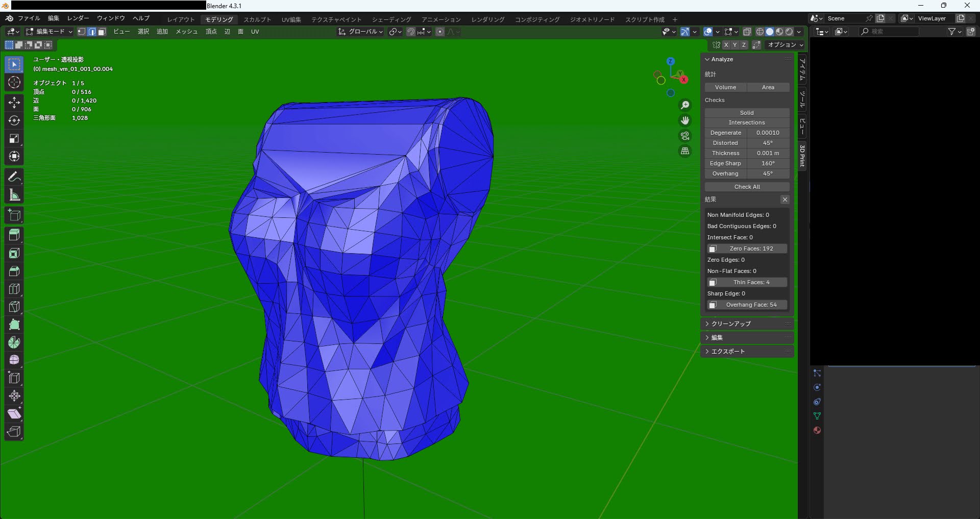Toggle X-ray display mode
The image size is (980, 519).
click(x=747, y=32)
